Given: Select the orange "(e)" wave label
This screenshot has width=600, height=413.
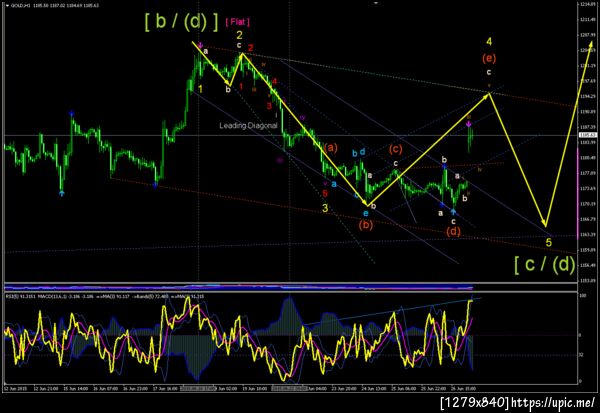Looking at the screenshot, I should pos(489,58).
